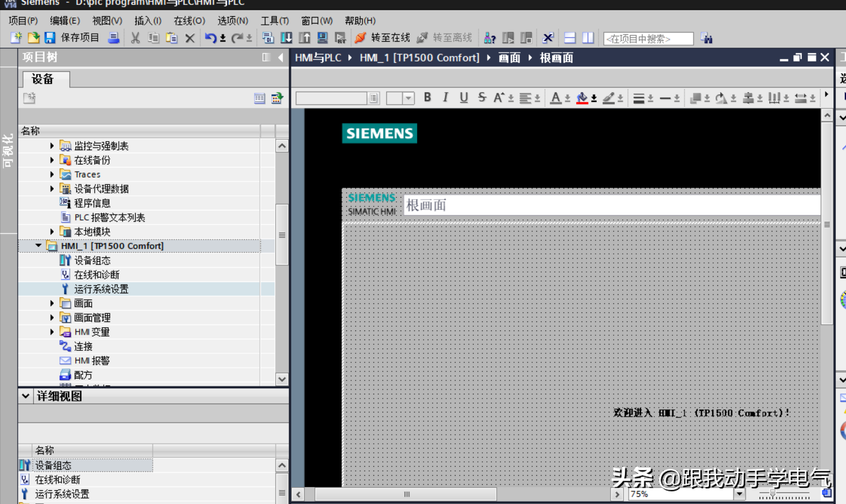Click 运行系统设置 in the project tree

click(x=101, y=289)
